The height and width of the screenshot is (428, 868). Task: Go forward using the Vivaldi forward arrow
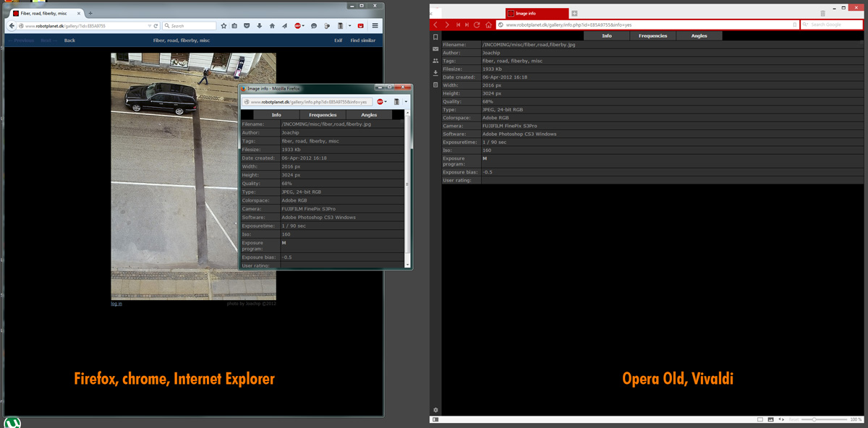(447, 25)
